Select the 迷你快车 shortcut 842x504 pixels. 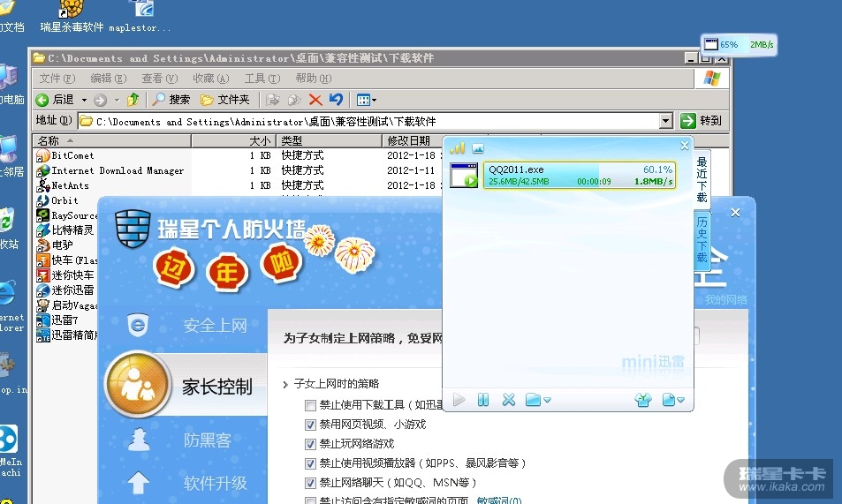tap(64, 275)
